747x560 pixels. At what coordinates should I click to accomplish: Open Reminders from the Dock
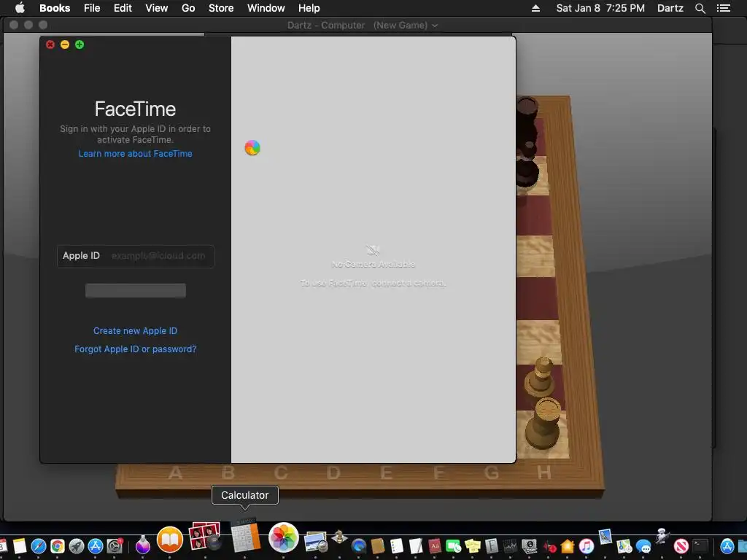(x=397, y=545)
